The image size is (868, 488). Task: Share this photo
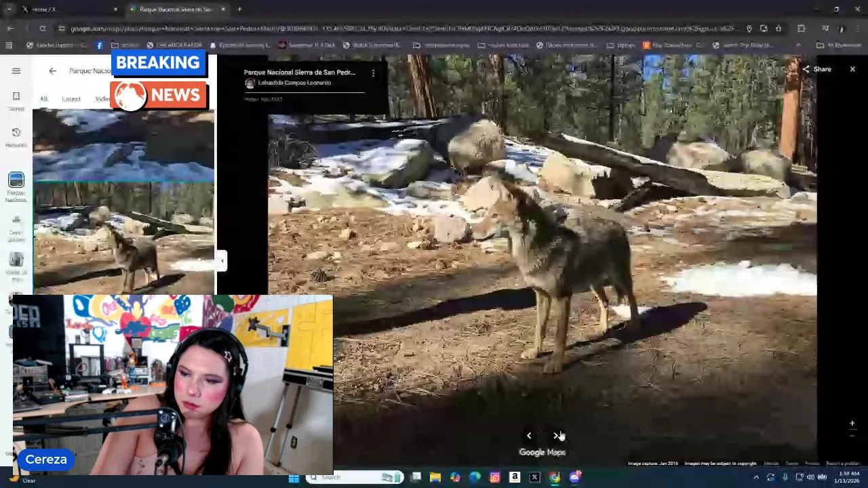pos(816,69)
